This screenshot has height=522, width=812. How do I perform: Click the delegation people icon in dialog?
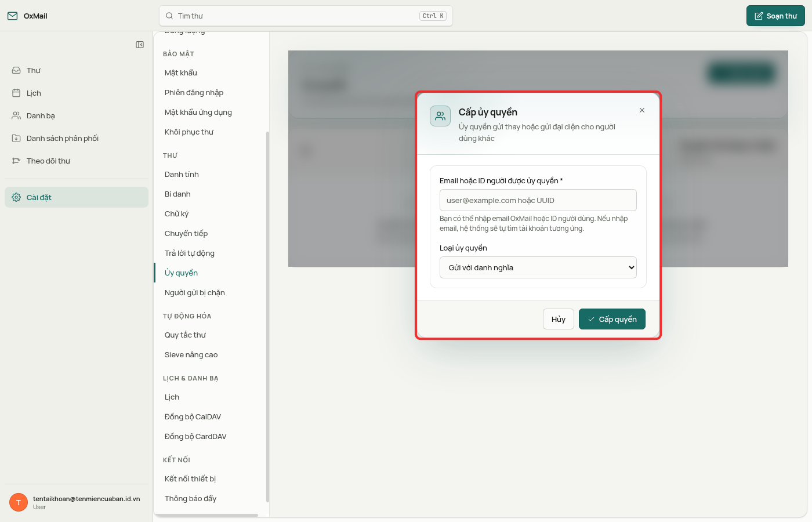[440, 116]
